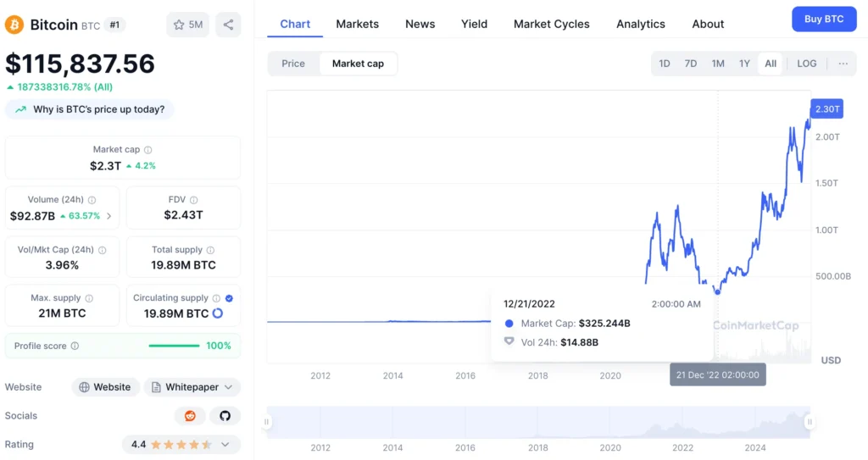Click the $14.88B tooltip volume value
868x460 pixels.
click(x=579, y=342)
